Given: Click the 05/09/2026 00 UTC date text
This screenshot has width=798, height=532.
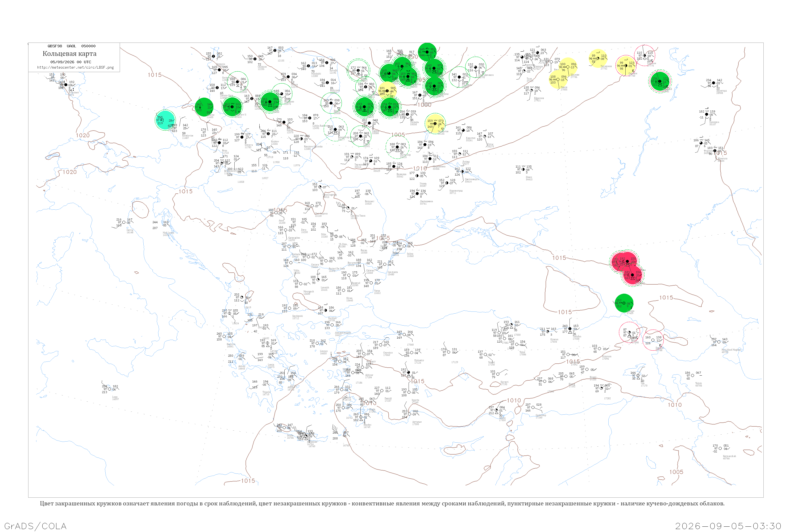Looking at the screenshot, I should [70, 62].
